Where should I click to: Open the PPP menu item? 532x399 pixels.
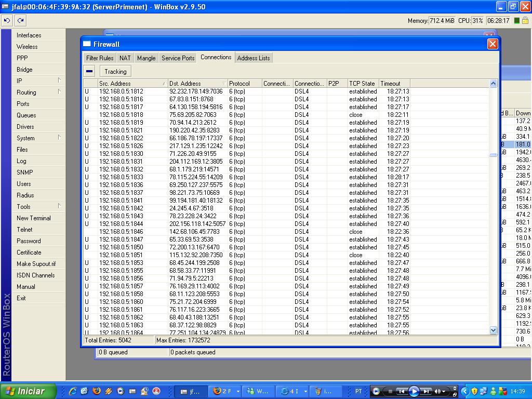pos(38,58)
